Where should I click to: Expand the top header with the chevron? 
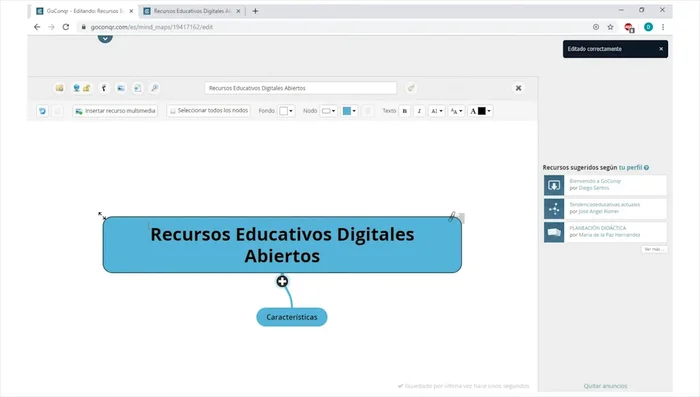coord(105,38)
